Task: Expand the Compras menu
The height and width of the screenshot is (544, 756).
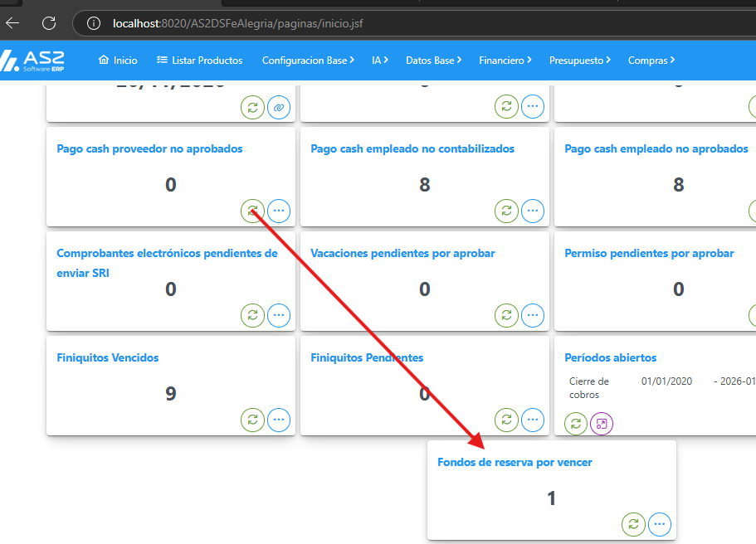Action: click(651, 61)
